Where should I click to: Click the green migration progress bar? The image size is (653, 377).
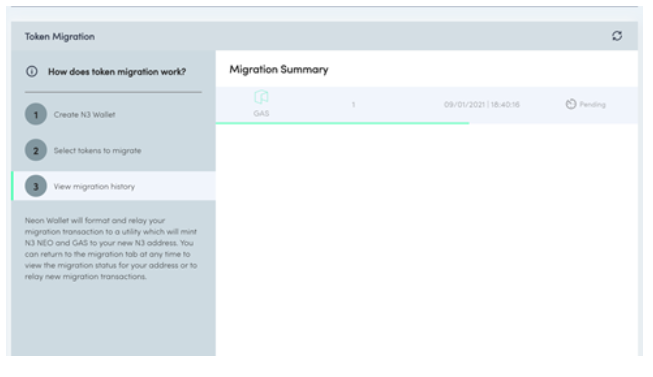click(342, 123)
